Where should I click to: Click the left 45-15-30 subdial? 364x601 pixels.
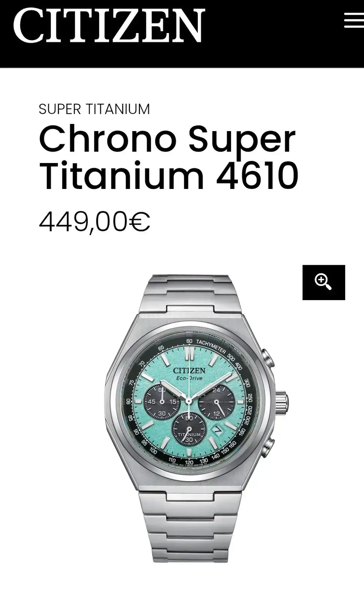click(x=162, y=402)
